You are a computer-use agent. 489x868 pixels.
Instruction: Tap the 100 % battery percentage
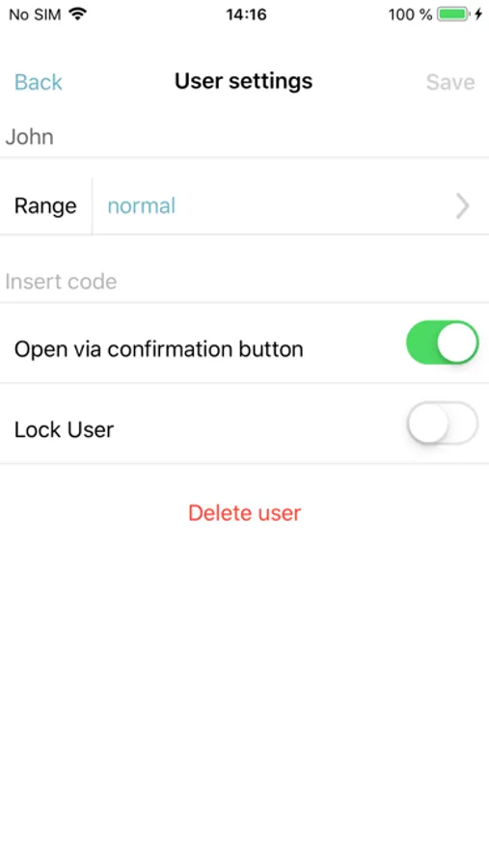410,14
